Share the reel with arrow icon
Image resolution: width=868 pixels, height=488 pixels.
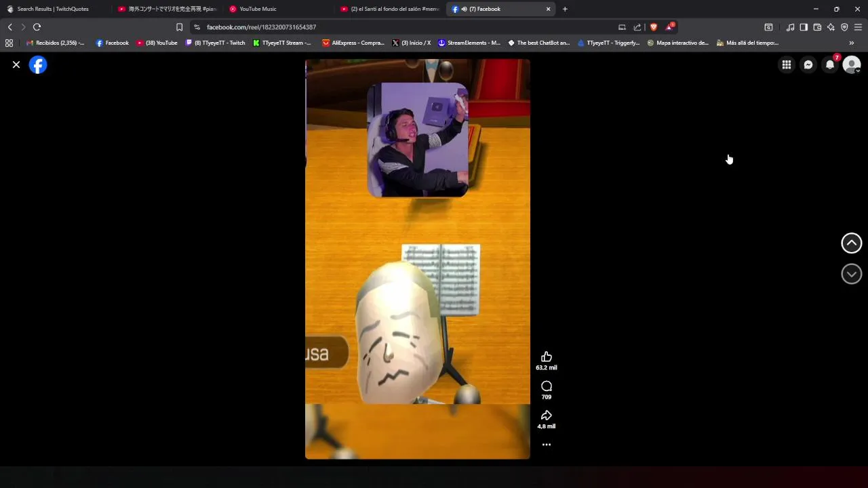coord(547,415)
